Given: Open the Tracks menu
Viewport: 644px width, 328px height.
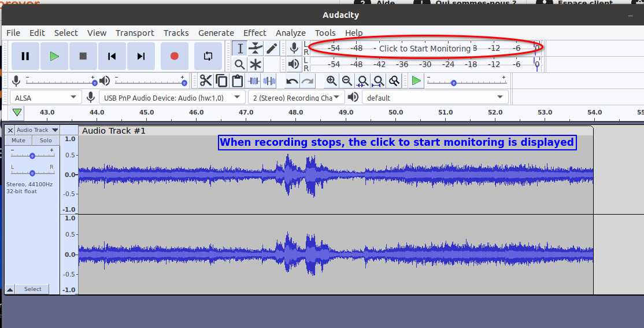Looking at the screenshot, I should tap(176, 33).
